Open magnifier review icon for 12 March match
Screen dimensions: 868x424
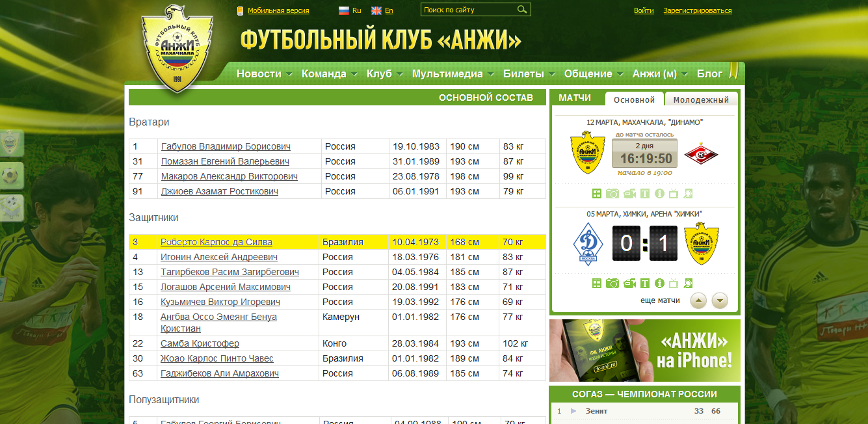(688, 193)
